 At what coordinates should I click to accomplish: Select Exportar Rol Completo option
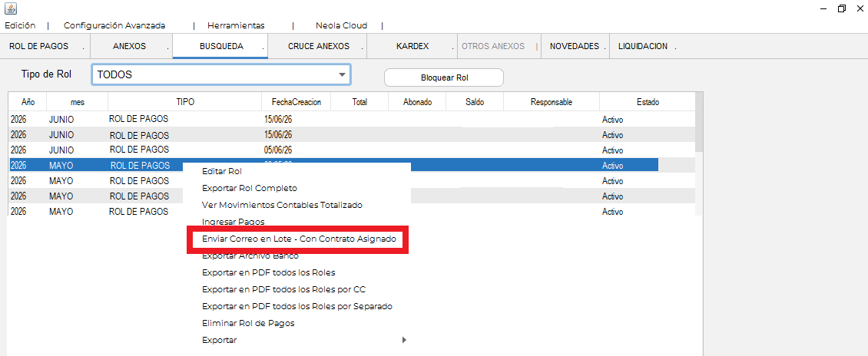pyautogui.click(x=250, y=188)
